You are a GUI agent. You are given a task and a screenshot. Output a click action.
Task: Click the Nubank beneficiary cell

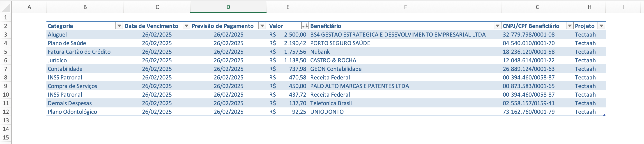tap(320, 52)
